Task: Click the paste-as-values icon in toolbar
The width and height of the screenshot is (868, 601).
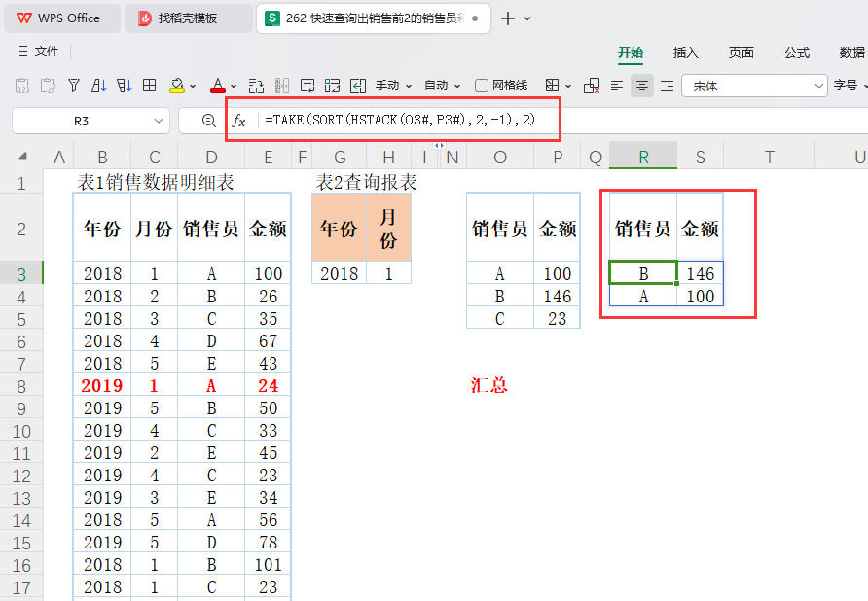Action: coord(22,86)
